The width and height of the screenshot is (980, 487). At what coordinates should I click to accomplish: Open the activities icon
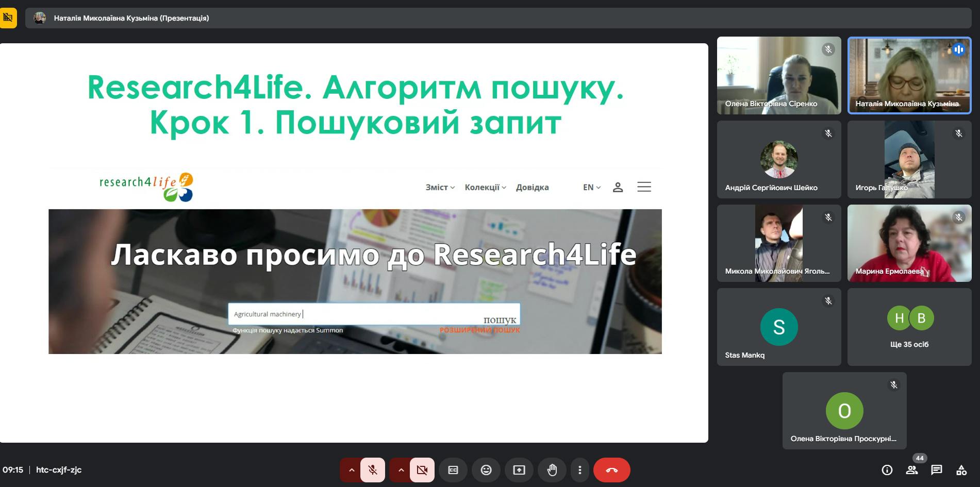(x=961, y=470)
